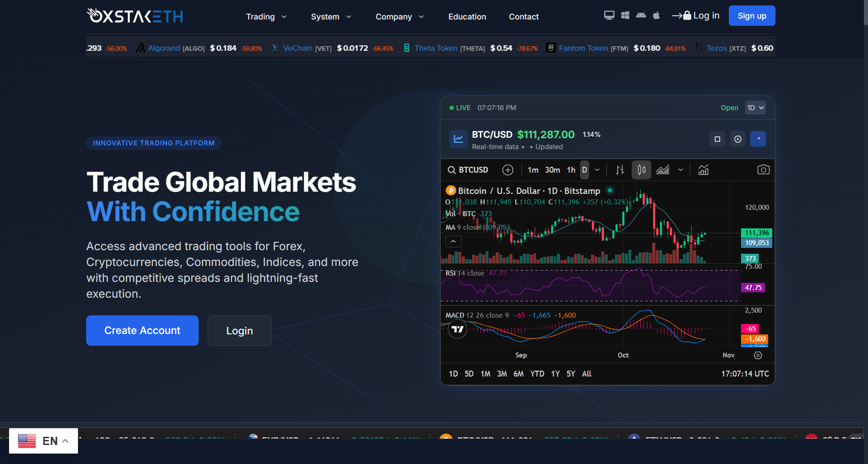Expand the Trading menu dropdown
This screenshot has height=464, width=868.
tap(266, 17)
